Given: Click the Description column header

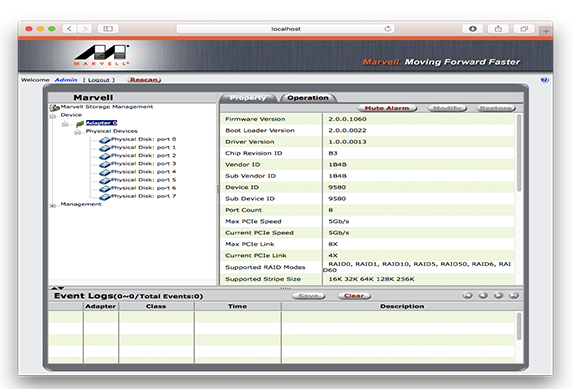Looking at the screenshot, I should [402, 306].
